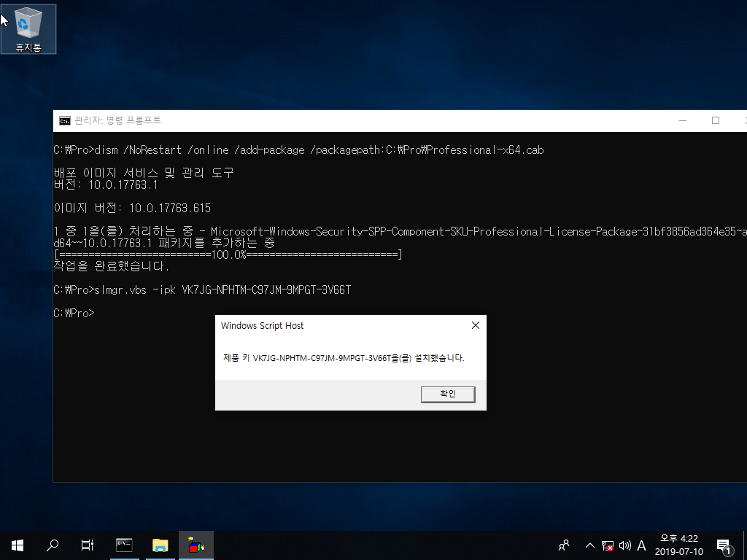Click the 이미지 버전: 10.0.17763.615 line
747x560 pixels.
pyautogui.click(x=132, y=208)
